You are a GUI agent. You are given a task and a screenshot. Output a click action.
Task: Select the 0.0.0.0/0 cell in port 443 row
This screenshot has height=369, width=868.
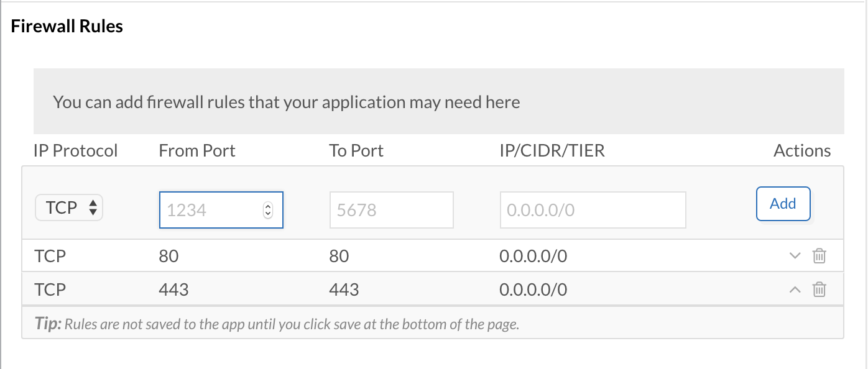click(533, 289)
